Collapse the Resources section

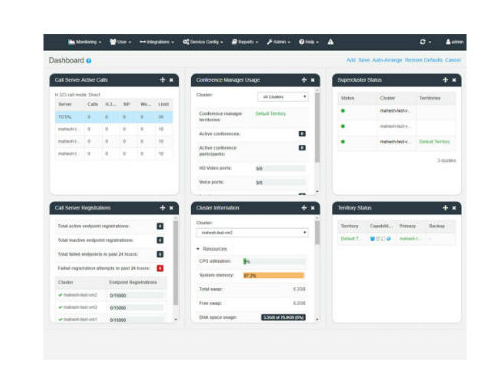pyautogui.click(x=212, y=249)
